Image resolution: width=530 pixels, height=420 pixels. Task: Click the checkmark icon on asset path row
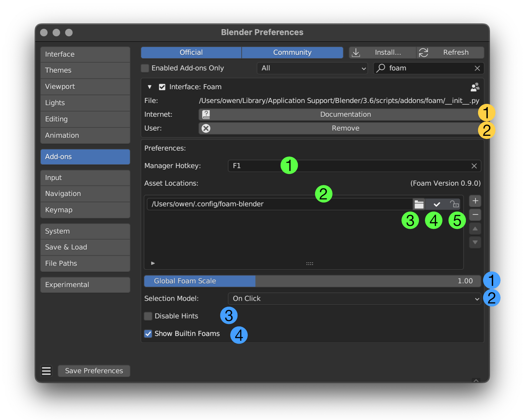click(437, 204)
